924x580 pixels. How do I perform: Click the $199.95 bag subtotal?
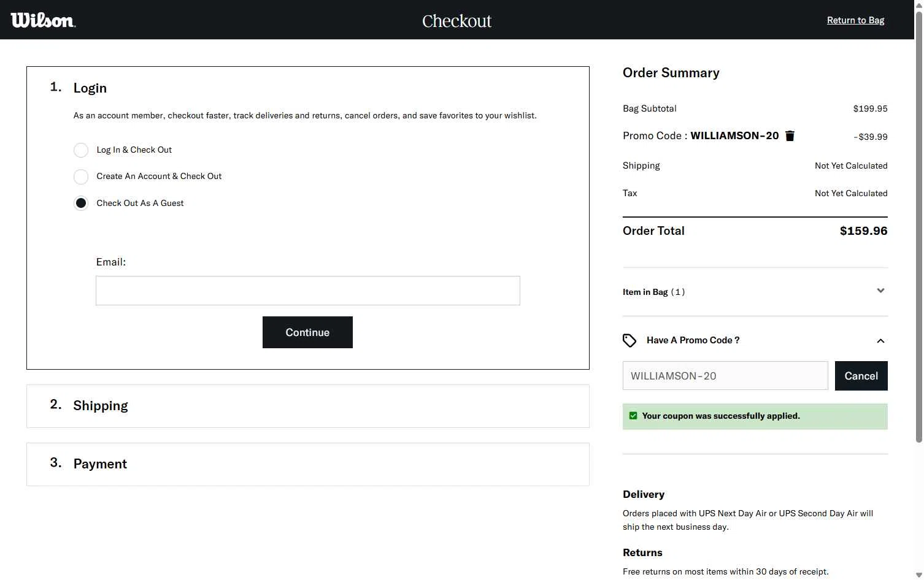tap(870, 109)
